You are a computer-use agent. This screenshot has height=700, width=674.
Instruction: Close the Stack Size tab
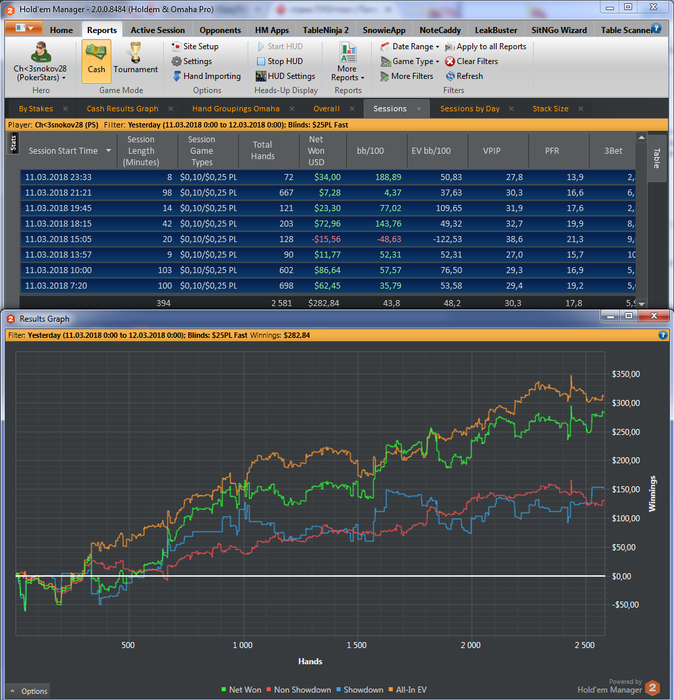coord(581,108)
